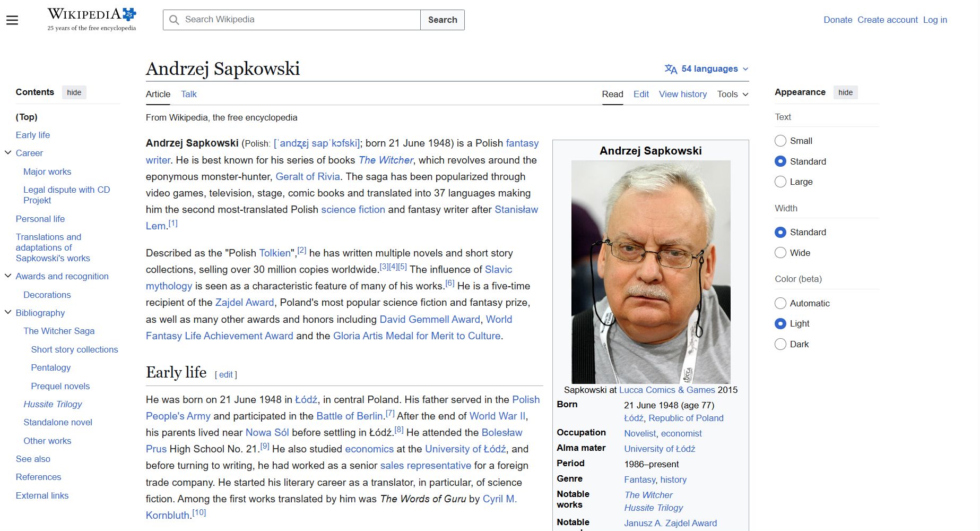Go to External links in contents

coord(42,495)
